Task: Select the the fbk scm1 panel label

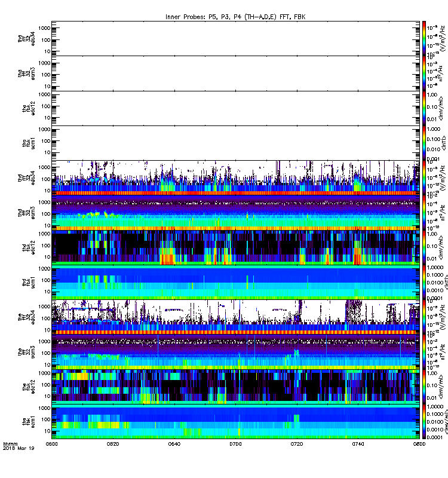Action: (x=29, y=422)
